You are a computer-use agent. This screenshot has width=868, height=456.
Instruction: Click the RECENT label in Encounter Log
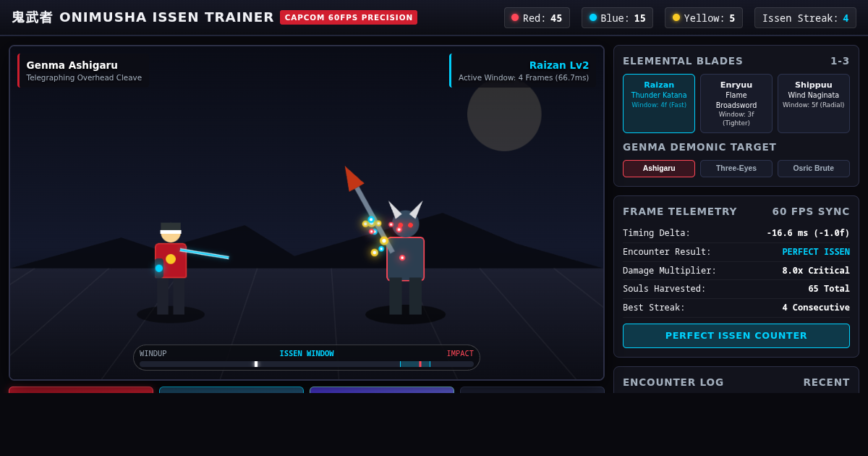coord(827,382)
